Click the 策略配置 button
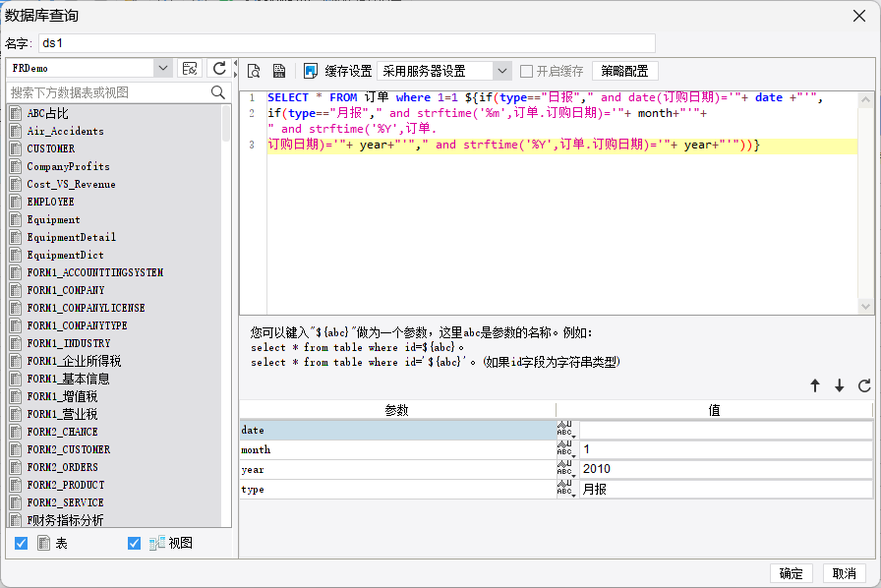881x588 pixels. (x=624, y=72)
